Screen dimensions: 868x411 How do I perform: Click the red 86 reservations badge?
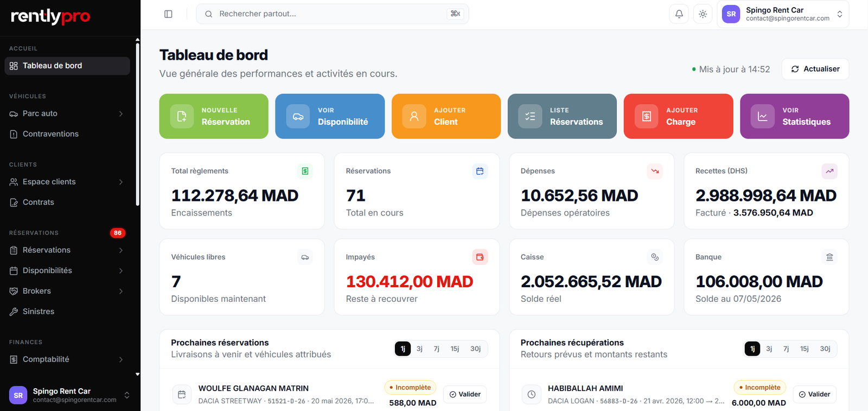click(118, 233)
